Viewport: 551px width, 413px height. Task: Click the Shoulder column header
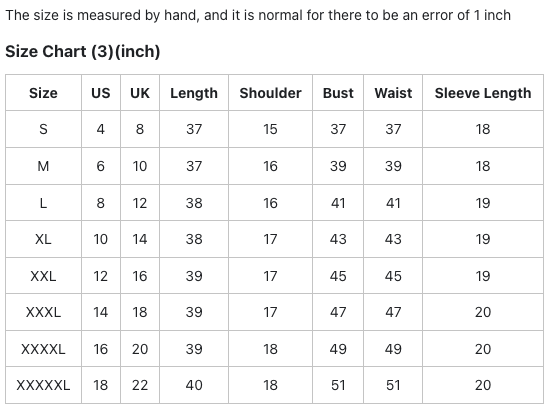pyautogui.click(x=271, y=93)
